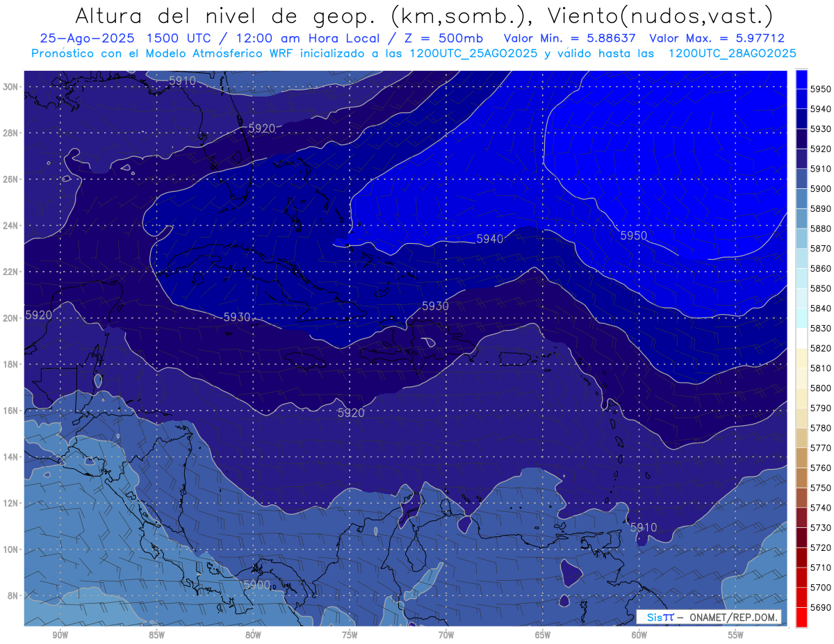The image size is (834, 644).
Task: Click the 85W longitude axis label
Action: tap(156, 635)
